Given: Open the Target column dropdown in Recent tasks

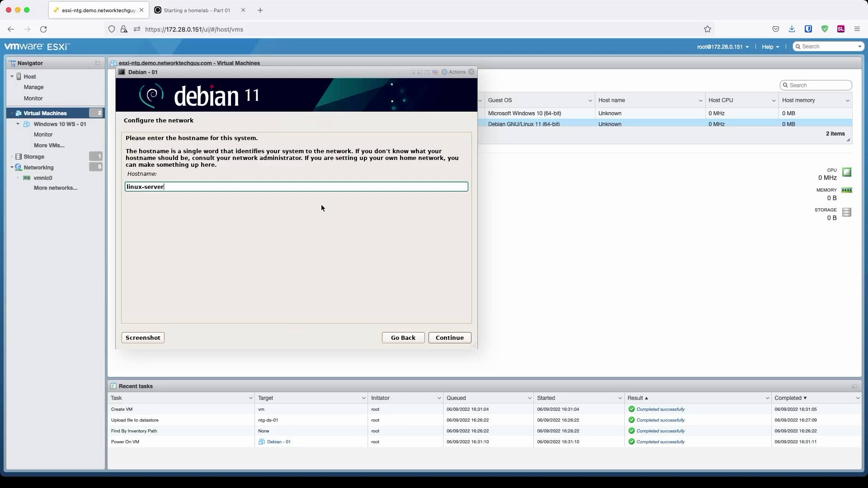Looking at the screenshot, I should coord(363,398).
